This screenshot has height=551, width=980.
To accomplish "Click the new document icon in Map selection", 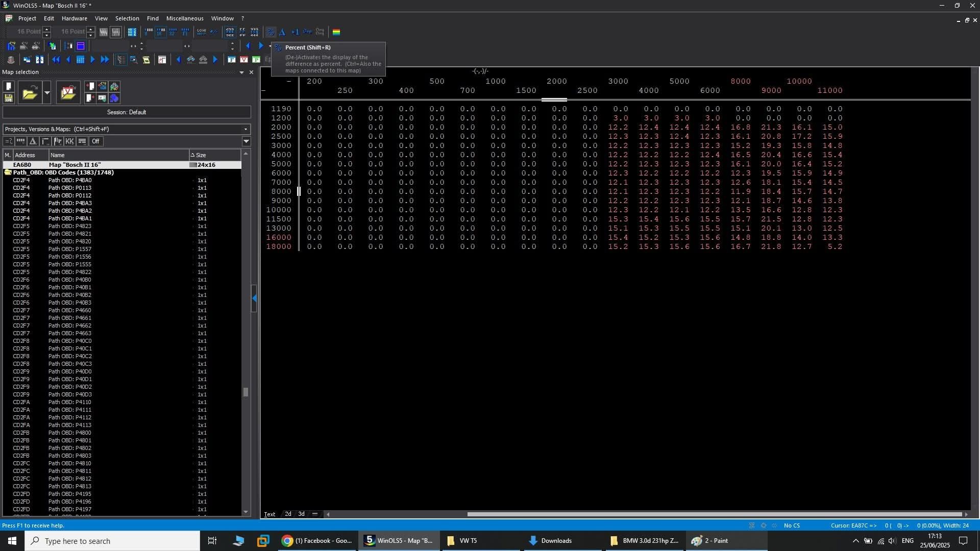I will [9, 86].
